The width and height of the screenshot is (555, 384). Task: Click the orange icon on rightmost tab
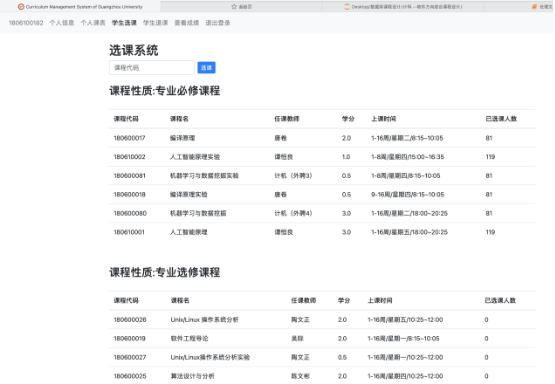tap(534, 6)
